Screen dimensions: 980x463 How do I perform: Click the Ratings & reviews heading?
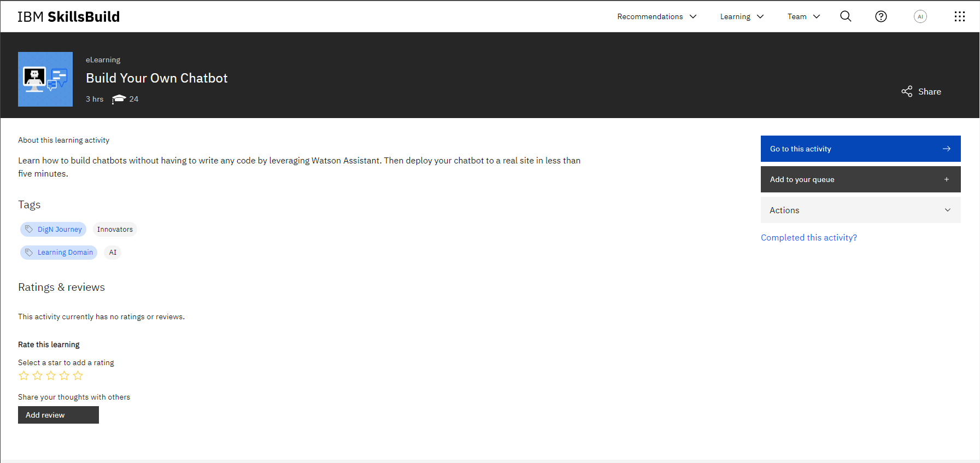coord(61,287)
